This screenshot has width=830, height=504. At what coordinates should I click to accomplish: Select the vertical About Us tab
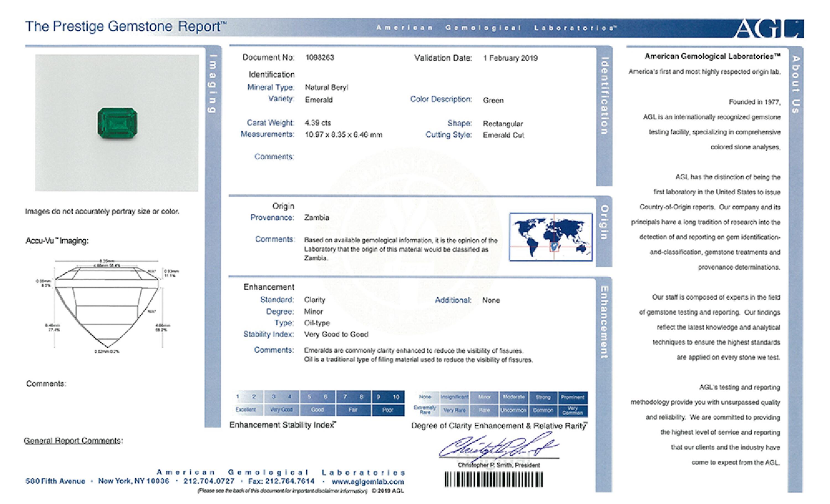point(796,84)
